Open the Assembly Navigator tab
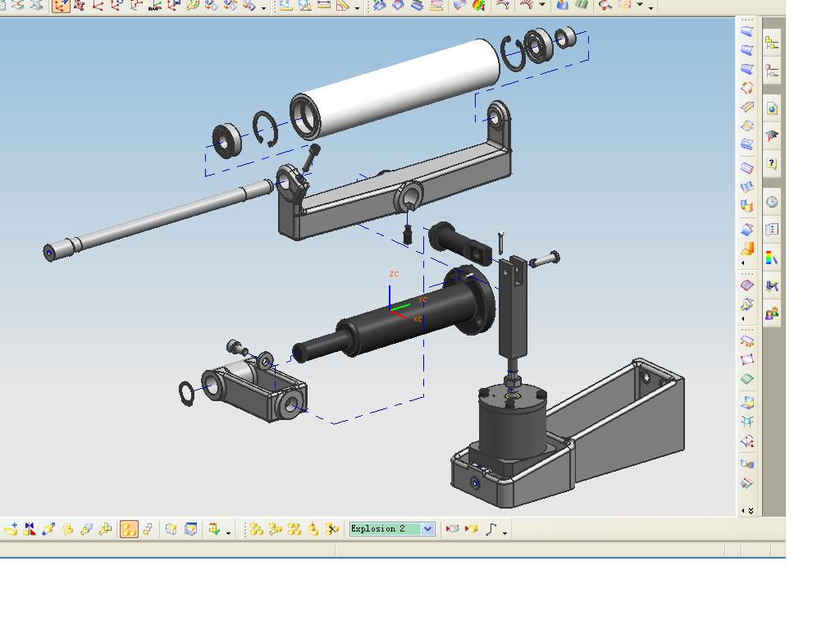The height and width of the screenshot is (630, 840). pyautogui.click(x=771, y=43)
